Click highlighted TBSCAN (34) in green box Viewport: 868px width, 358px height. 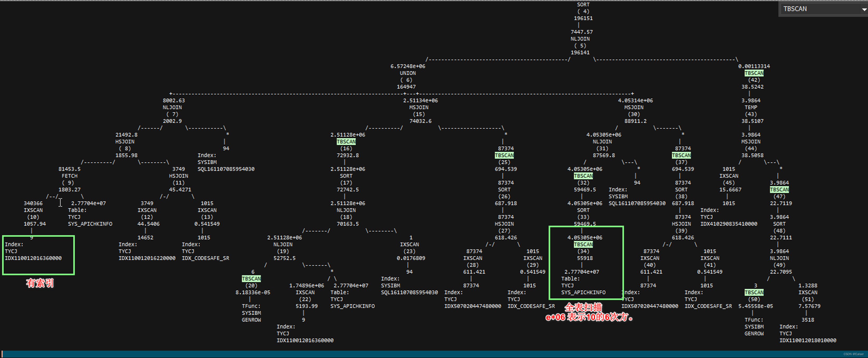(583, 244)
